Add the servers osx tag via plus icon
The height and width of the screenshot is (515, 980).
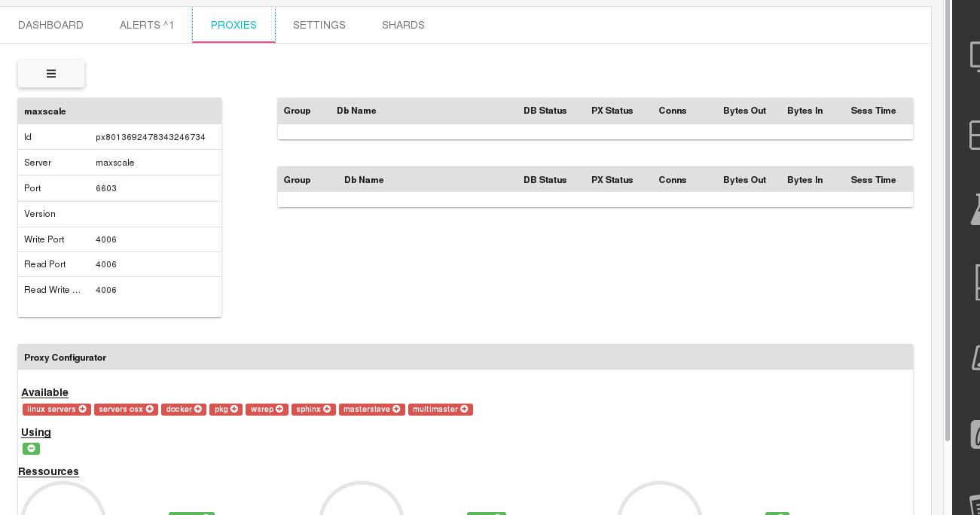[150, 410]
